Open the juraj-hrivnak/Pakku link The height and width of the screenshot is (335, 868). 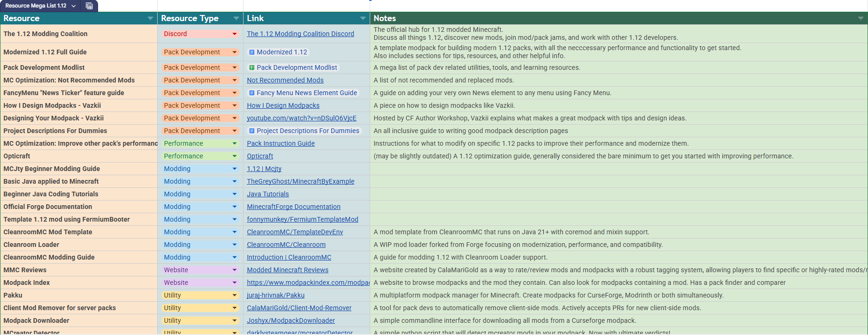[x=276, y=295]
